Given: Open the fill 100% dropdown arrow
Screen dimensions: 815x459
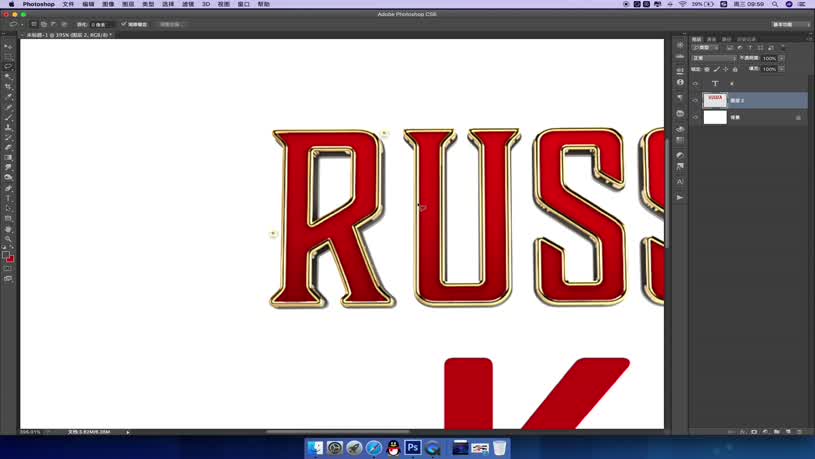Looking at the screenshot, I should (781, 69).
